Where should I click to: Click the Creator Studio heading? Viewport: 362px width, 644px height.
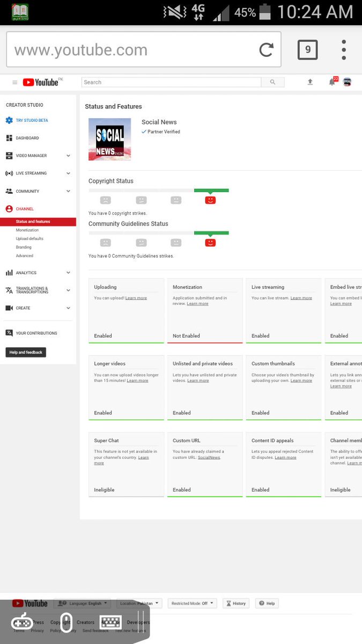[25, 105]
